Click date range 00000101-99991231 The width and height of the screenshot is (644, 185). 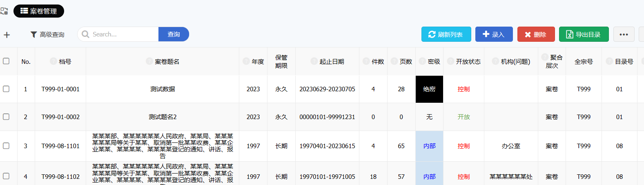[327, 117]
